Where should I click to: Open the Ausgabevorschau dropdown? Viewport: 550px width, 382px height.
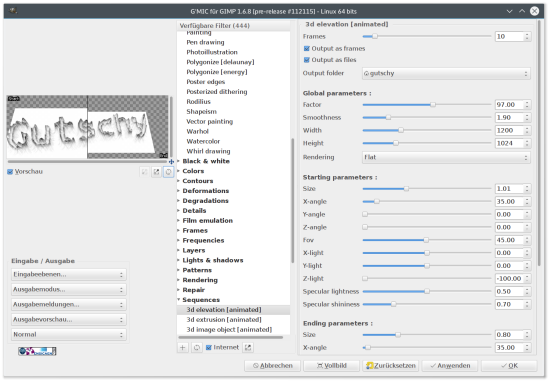(x=69, y=320)
